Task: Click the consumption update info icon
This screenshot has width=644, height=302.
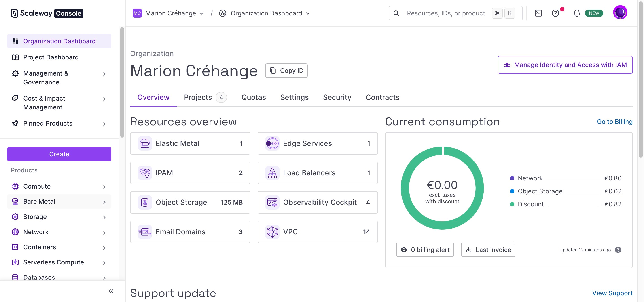Action: point(618,250)
